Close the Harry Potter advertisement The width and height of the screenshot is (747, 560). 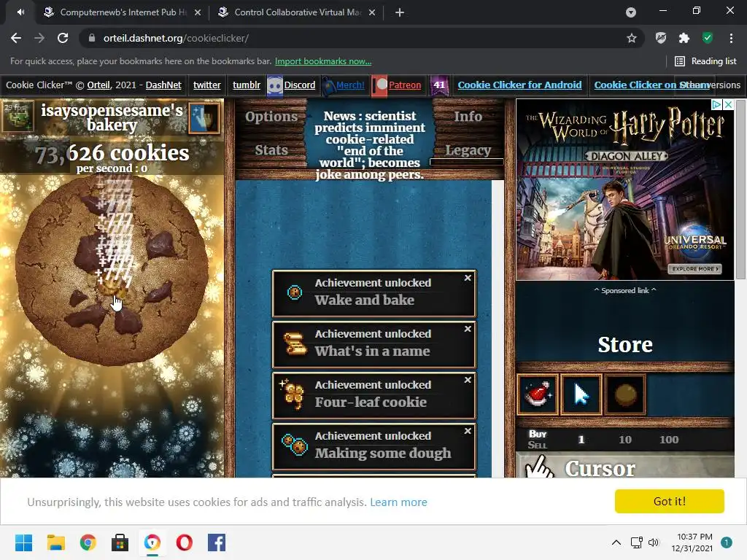(x=728, y=105)
